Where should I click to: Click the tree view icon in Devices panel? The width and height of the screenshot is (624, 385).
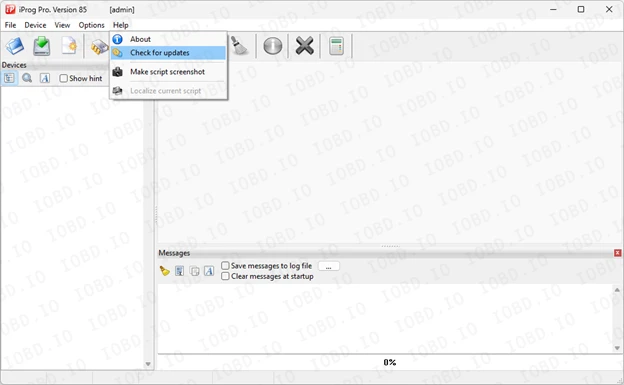tap(9, 78)
